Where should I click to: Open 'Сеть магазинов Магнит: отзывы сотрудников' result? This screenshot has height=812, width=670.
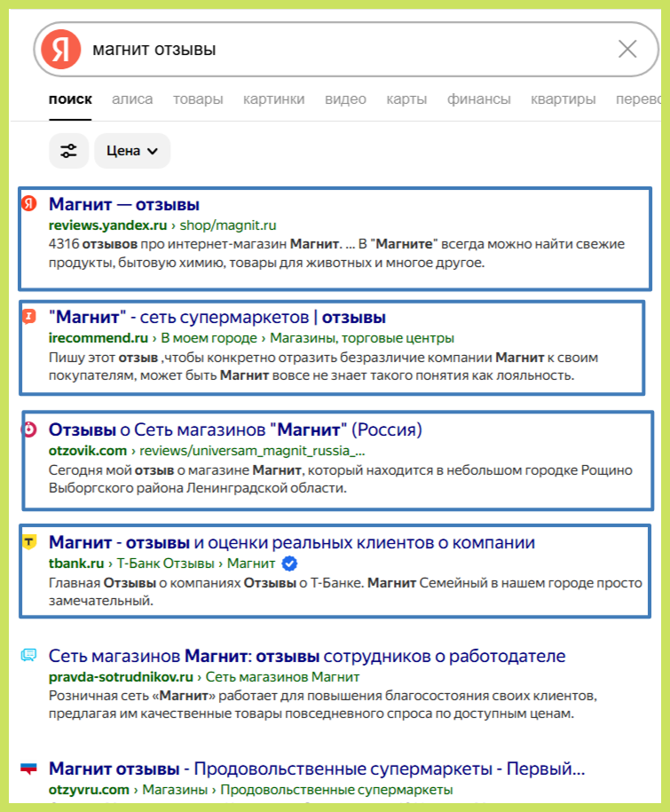tap(307, 656)
